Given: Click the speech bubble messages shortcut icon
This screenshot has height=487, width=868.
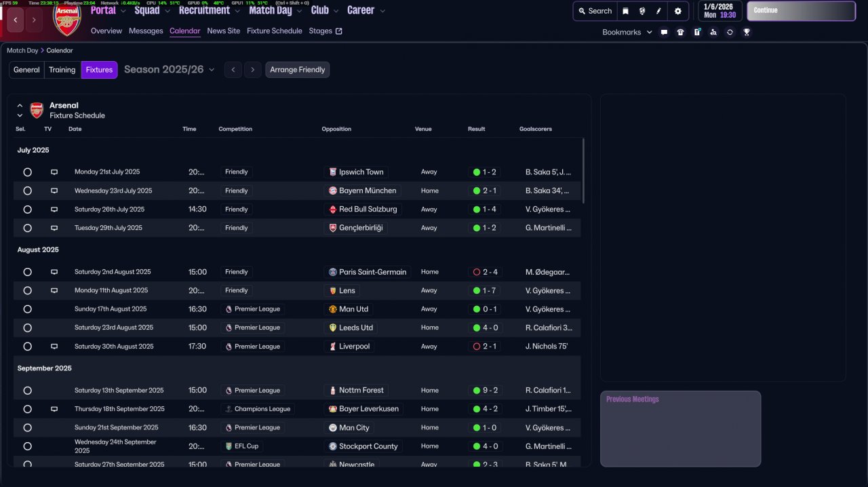Looking at the screenshot, I should click(x=664, y=32).
